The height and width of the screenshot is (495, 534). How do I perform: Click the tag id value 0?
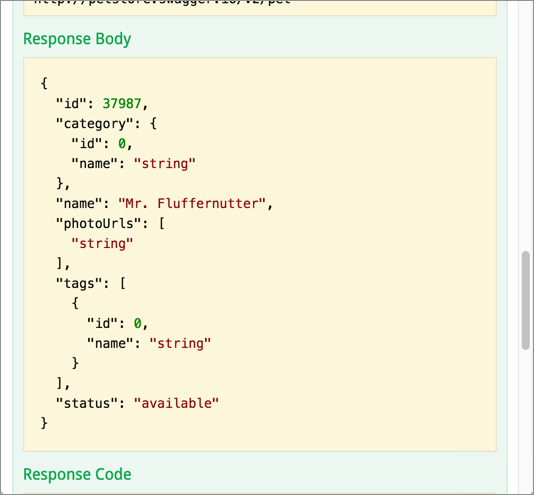coord(137,323)
